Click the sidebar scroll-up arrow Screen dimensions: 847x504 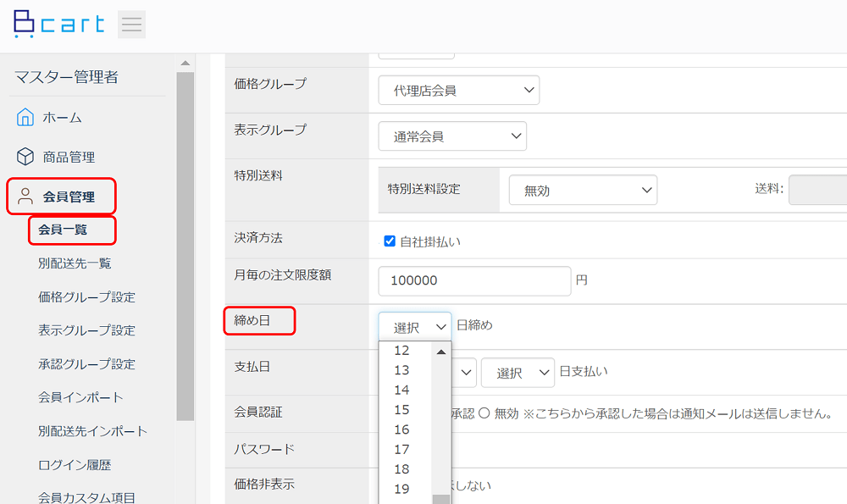[185, 64]
